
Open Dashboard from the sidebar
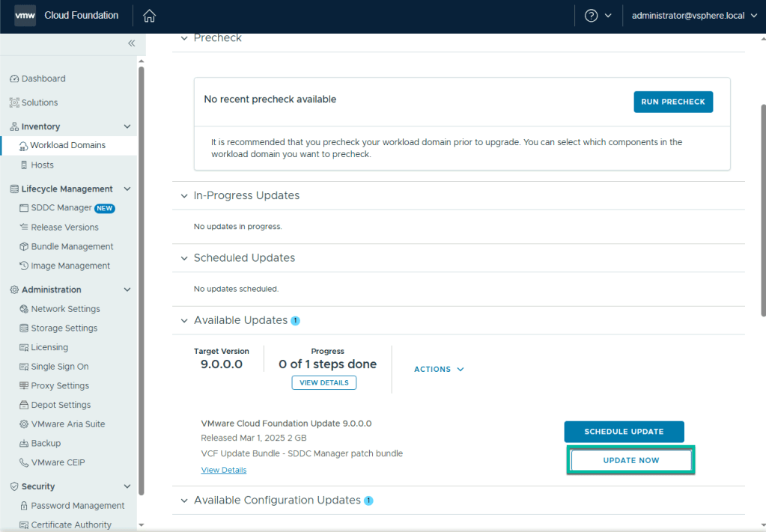point(43,79)
